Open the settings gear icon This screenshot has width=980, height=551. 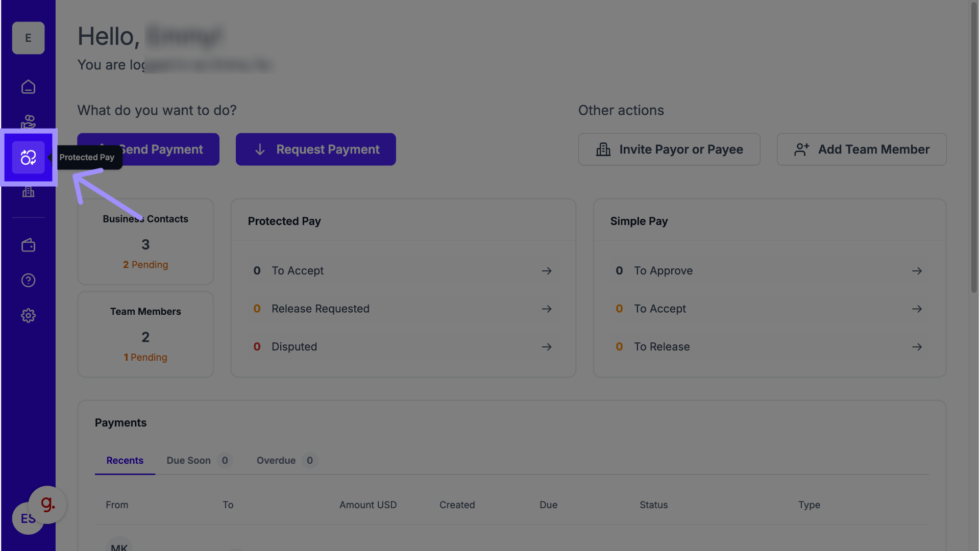(28, 315)
